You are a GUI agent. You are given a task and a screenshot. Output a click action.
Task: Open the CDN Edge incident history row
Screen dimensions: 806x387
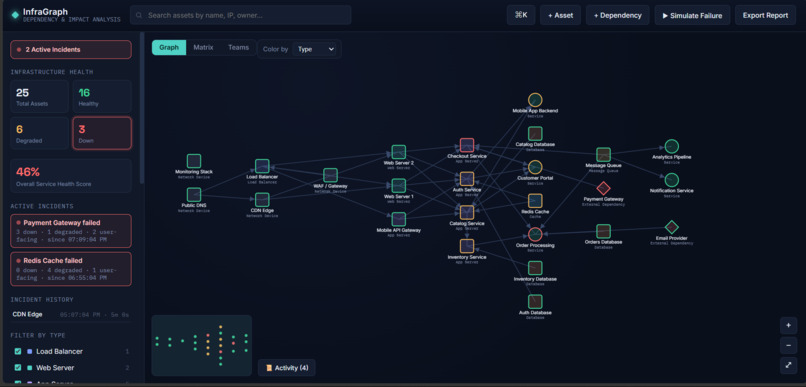point(71,315)
